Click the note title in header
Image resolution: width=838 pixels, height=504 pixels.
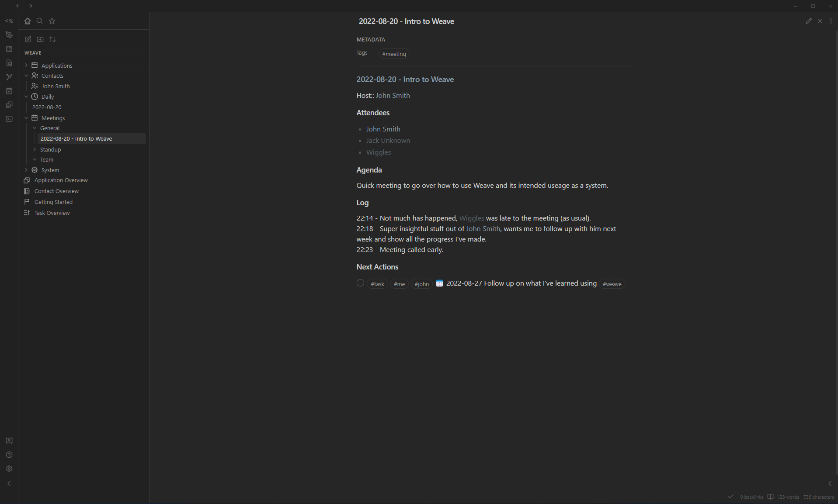(406, 21)
